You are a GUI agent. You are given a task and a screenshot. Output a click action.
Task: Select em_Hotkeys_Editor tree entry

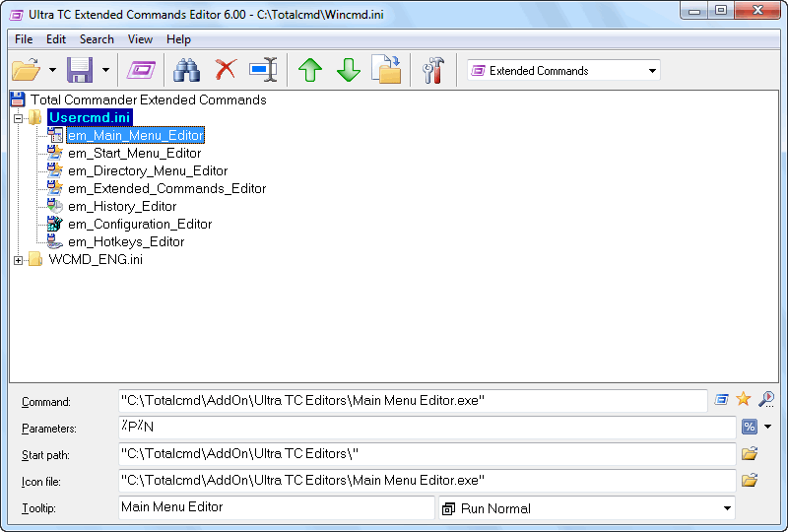tap(126, 242)
